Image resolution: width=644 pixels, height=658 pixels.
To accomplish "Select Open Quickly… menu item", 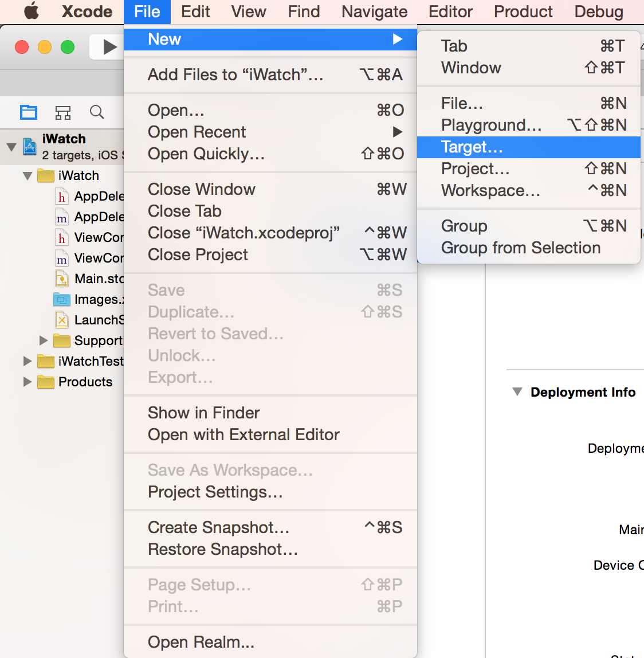I will tap(270, 154).
